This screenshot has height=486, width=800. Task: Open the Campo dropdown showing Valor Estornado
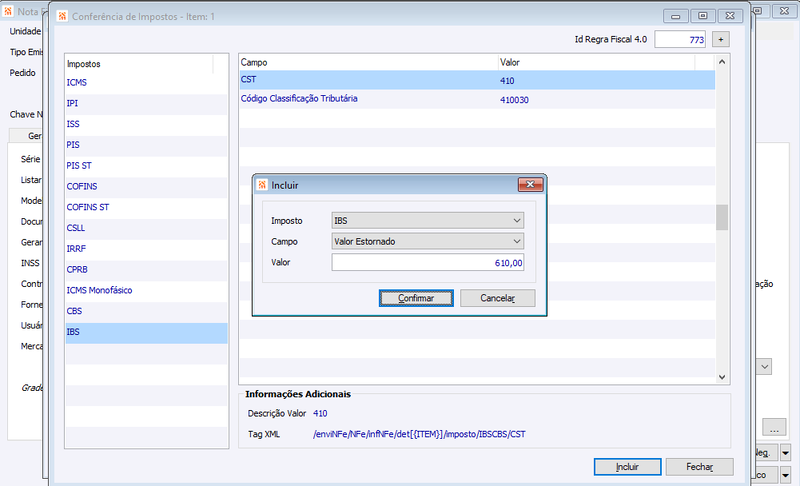[428, 242]
